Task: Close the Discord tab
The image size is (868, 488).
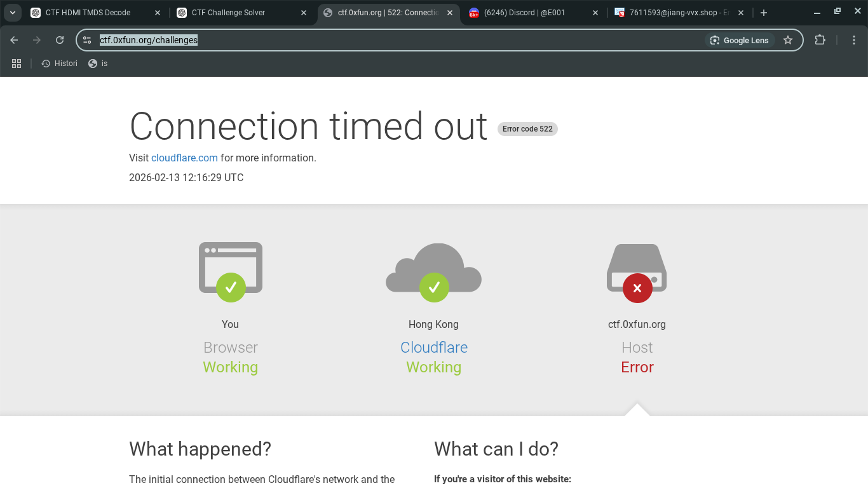Action: (x=595, y=13)
